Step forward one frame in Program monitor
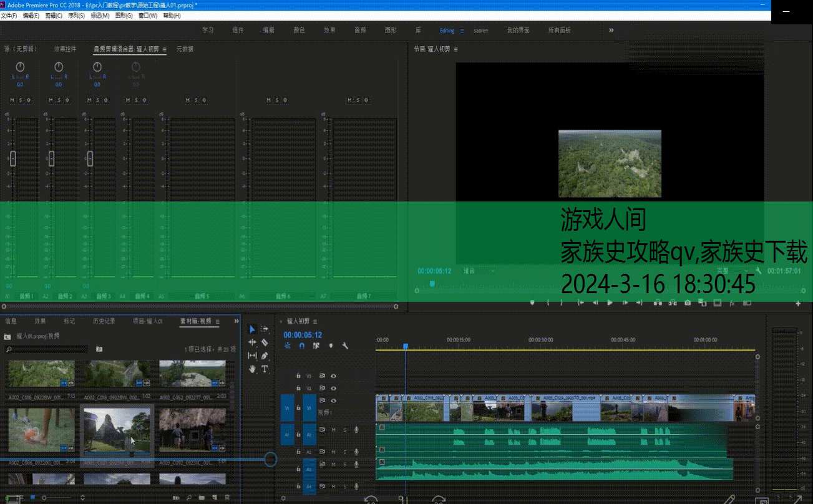The width and height of the screenshot is (813, 504). (x=625, y=303)
